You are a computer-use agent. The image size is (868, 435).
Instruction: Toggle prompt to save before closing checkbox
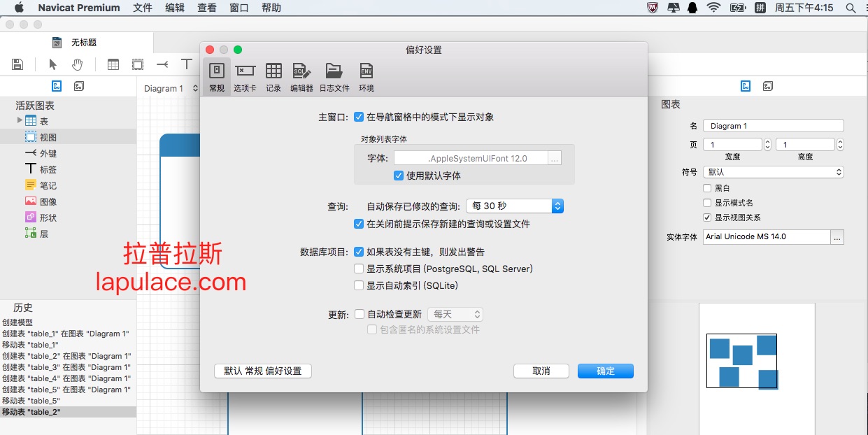pyautogui.click(x=359, y=224)
